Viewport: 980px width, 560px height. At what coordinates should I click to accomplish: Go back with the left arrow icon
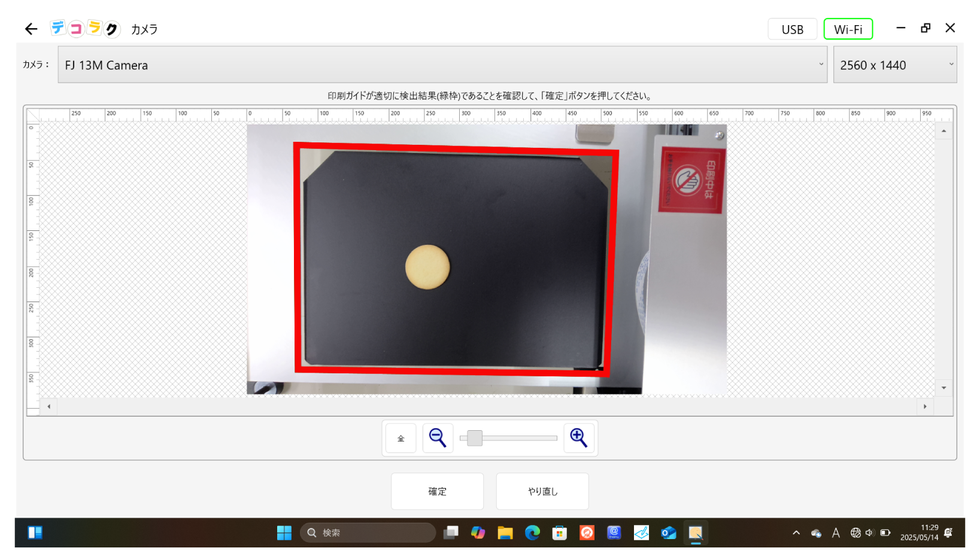click(31, 29)
